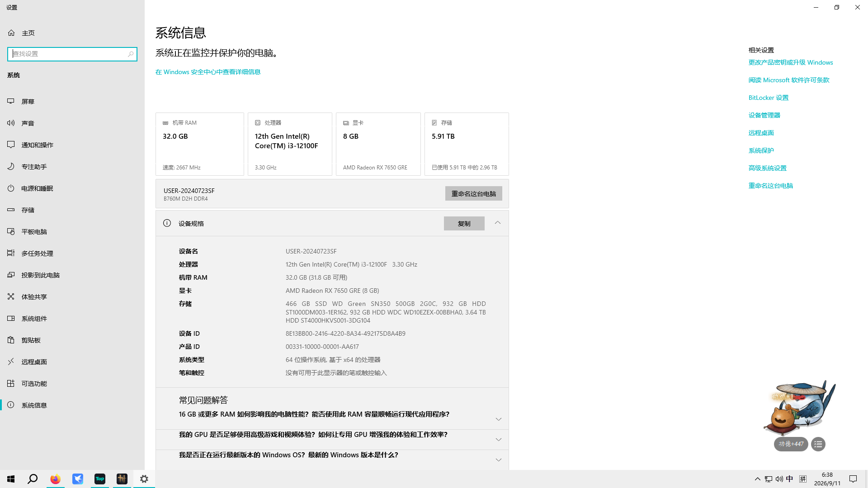Open the 主页 home icon in sidebar

(x=11, y=33)
